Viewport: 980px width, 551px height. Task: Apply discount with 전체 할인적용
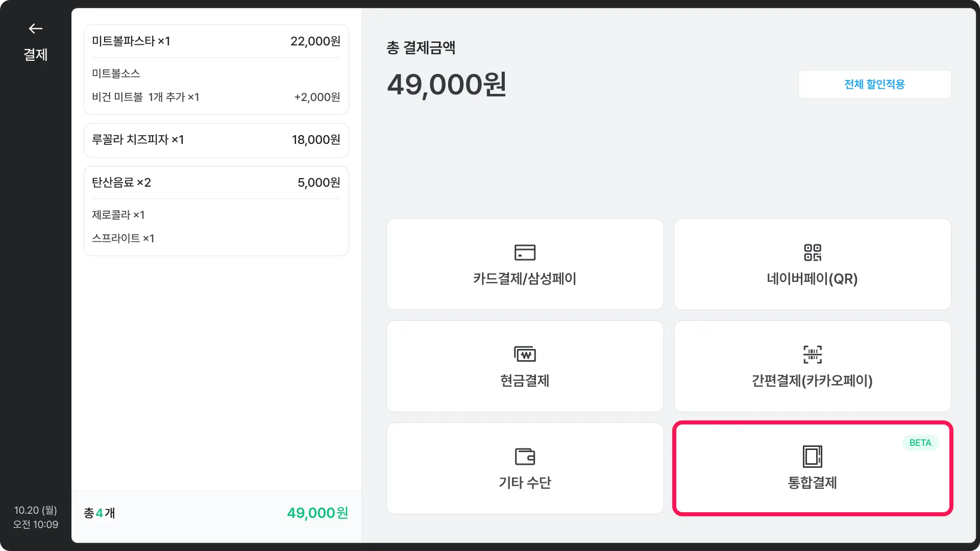point(874,84)
